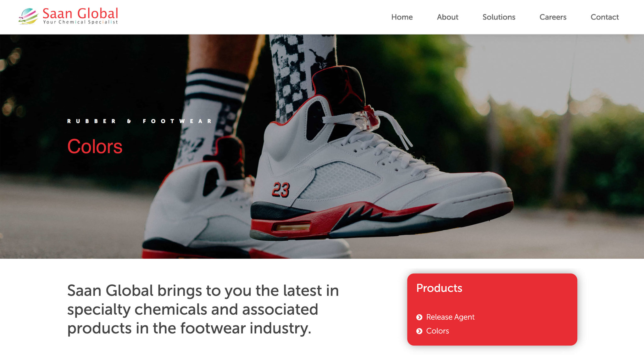Click the Saan Global globe logo icon
The width and height of the screenshot is (644, 359).
click(28, 16)
